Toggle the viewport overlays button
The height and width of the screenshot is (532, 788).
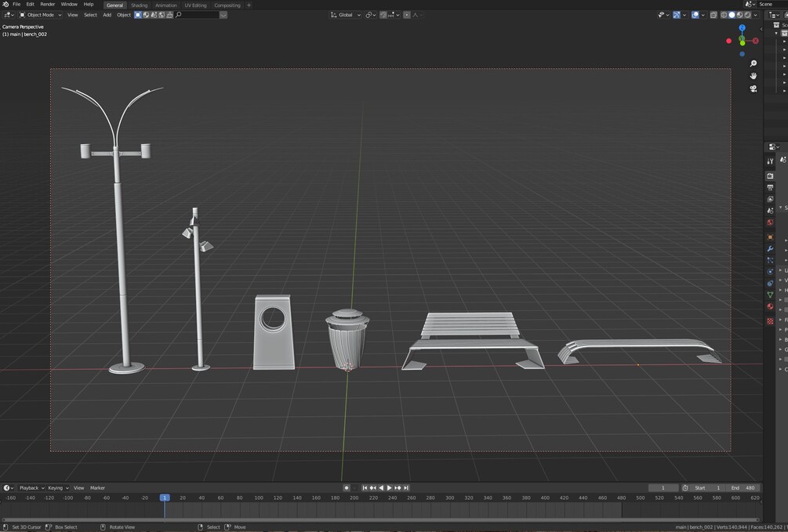pyautogui.click(x=695, y=15)
